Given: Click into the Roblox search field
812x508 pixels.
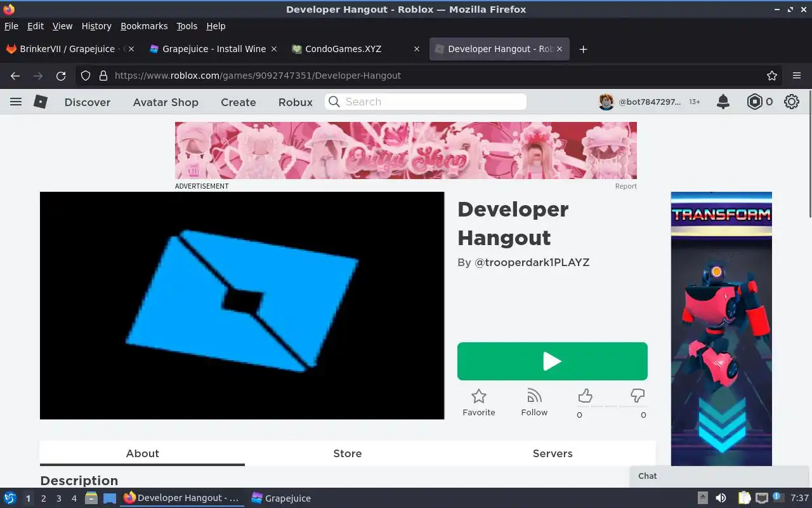Looking at the screenshot, I should coord(426,102).
